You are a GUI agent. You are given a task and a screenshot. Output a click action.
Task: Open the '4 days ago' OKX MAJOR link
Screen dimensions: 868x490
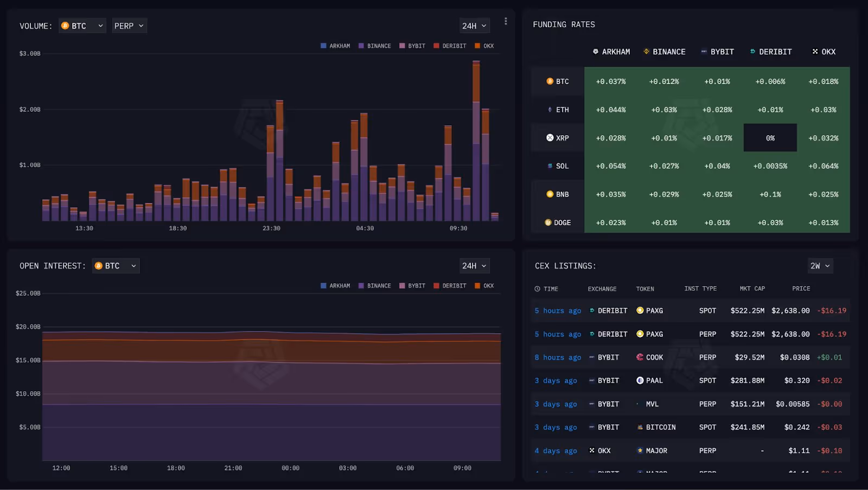(556, 450)
